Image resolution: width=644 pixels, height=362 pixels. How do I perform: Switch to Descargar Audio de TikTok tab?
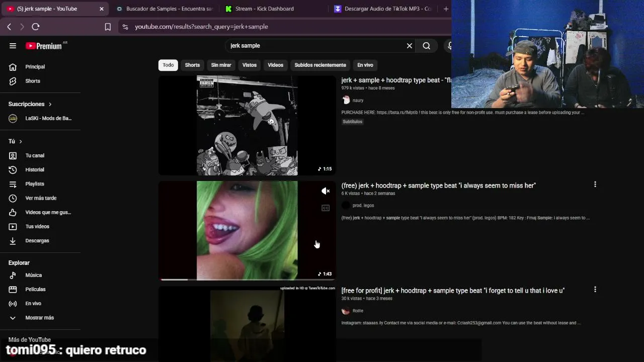tap(383, 9)
